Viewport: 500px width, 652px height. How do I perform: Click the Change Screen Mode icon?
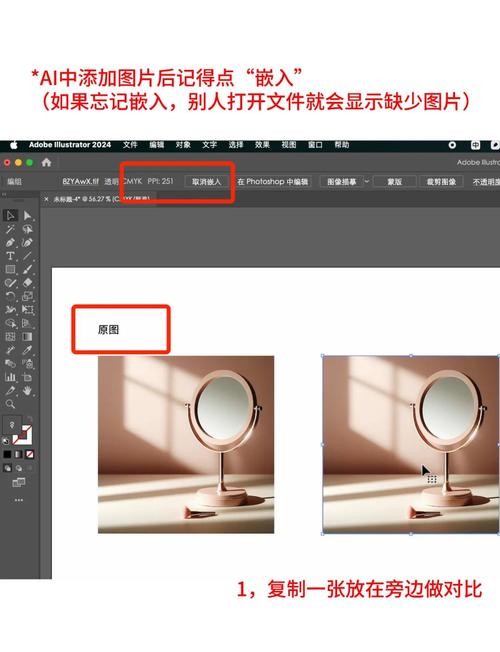[x=19, y=482]
